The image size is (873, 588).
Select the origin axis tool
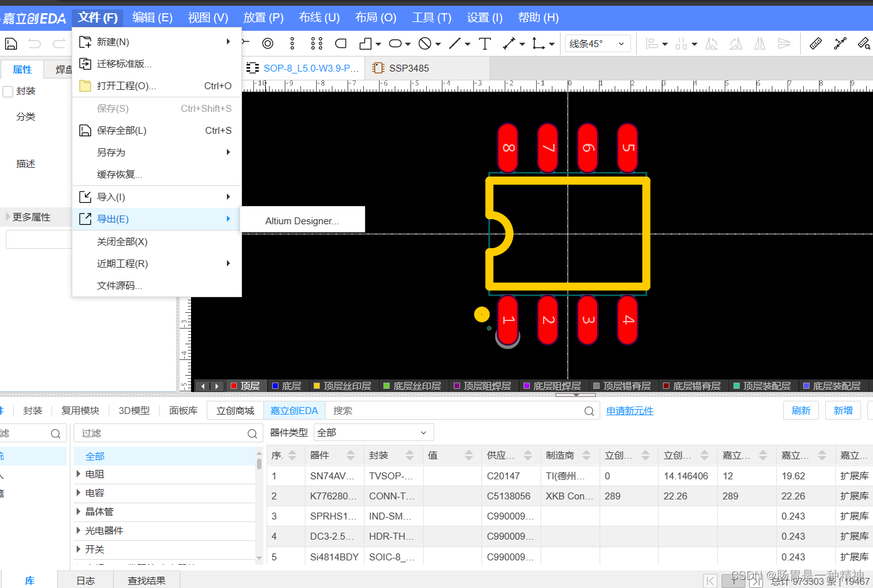[x=539, y=43]
